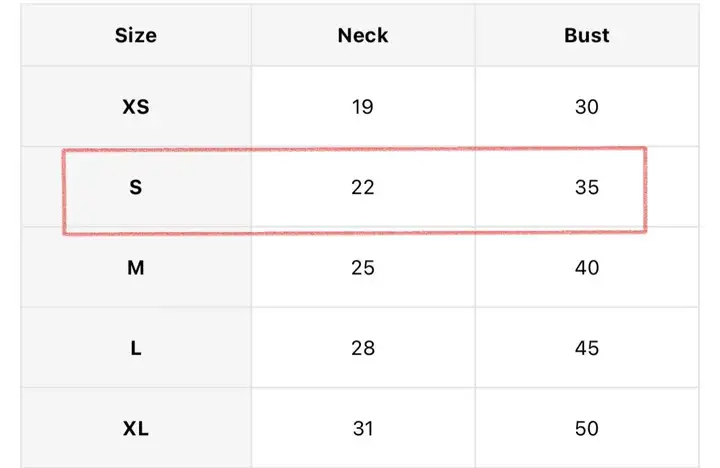Select the highlighted S size label
This screenshot has height=468, width=720.
(135, 187)
